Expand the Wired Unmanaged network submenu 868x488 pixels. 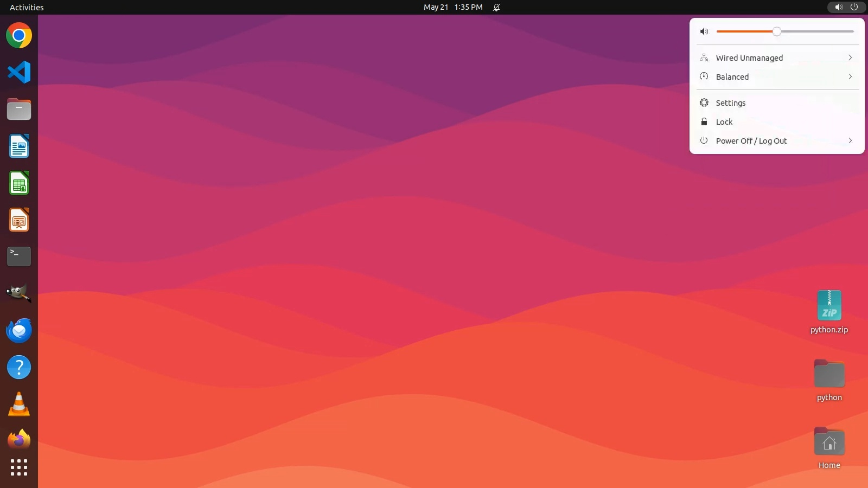[777, 58]
